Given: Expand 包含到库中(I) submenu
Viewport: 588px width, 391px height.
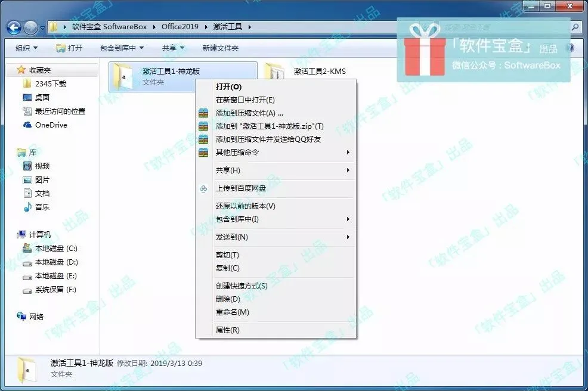Looking at the screenshot, I should (276, 219).
